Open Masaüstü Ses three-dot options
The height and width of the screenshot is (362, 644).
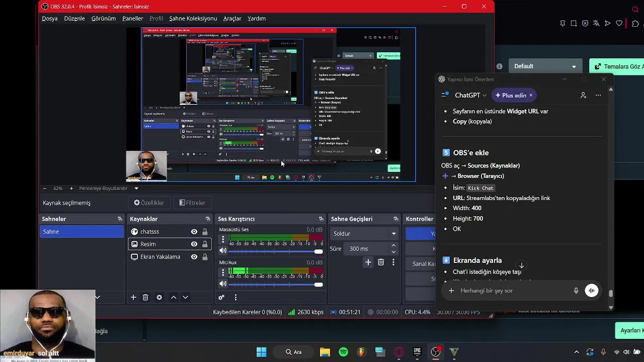[223, 240]
